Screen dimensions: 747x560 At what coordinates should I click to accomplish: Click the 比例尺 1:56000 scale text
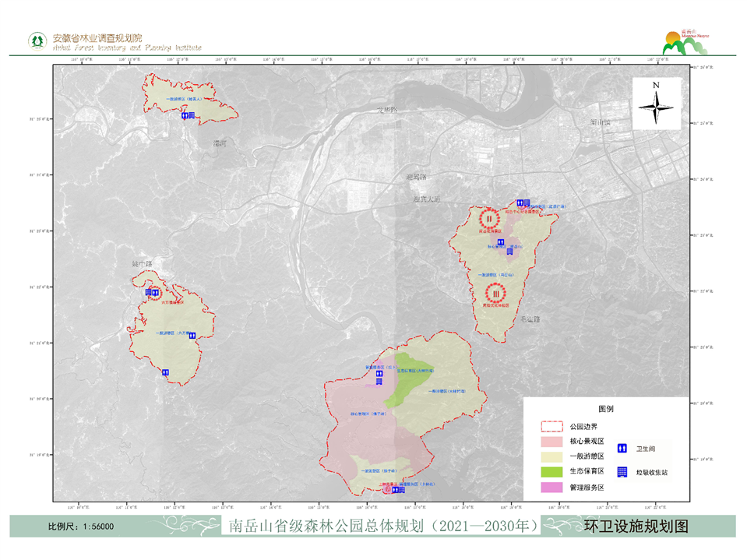[x=81, y=527]
